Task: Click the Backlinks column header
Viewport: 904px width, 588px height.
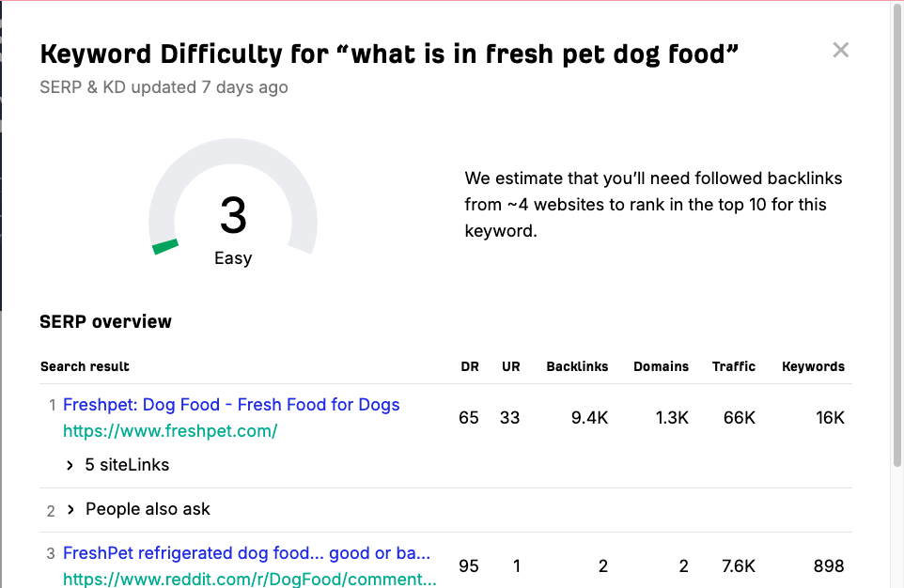Action: pos(577,366)
